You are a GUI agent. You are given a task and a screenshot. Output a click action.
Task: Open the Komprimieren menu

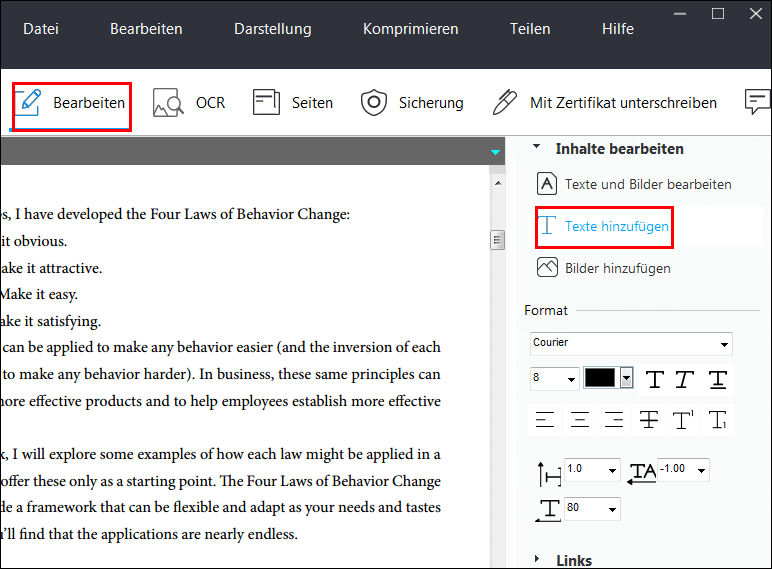coord(411,29)
